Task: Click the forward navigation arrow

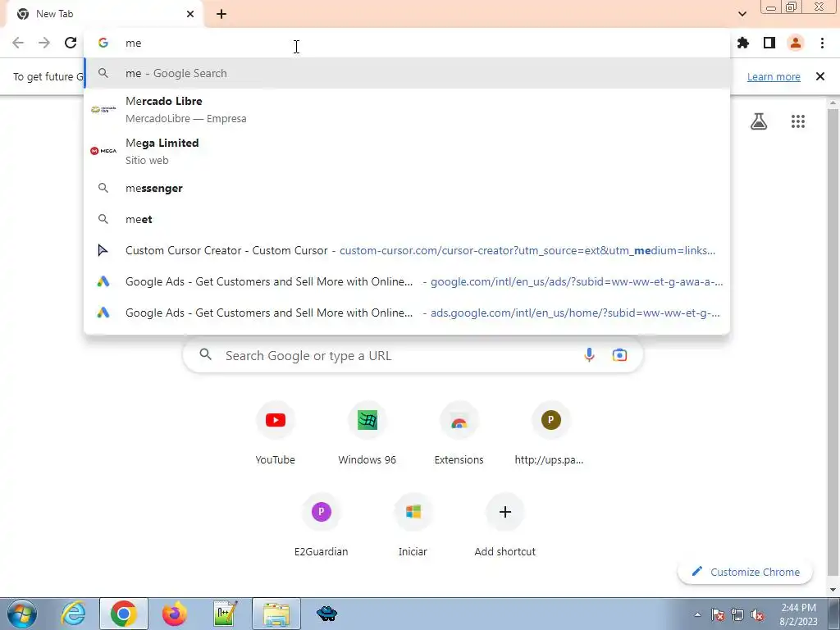Action: 44,43
